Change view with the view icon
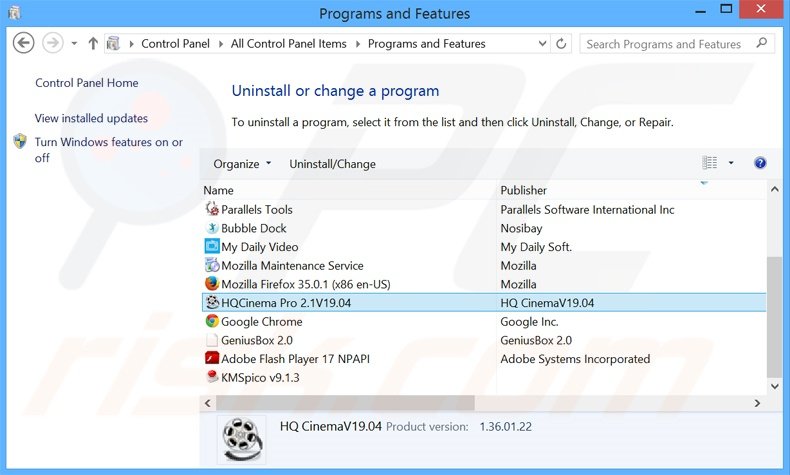 (709, 163)
